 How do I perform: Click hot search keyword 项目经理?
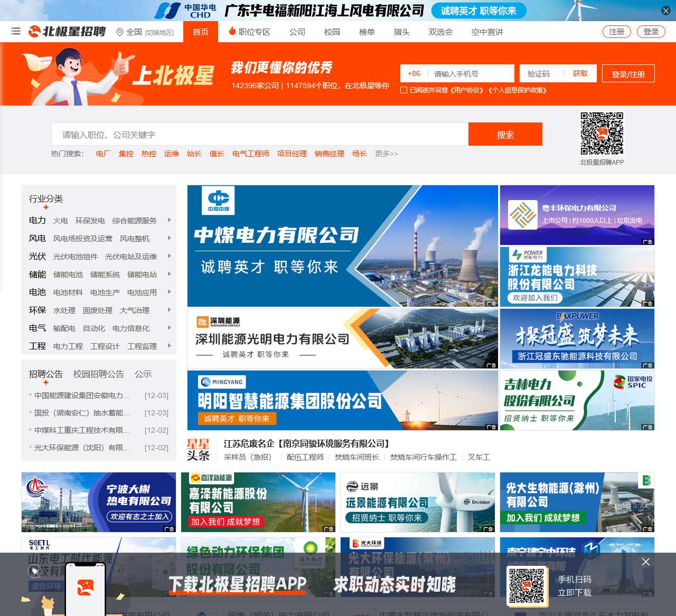pyautogui.click(x=292, y=154)
